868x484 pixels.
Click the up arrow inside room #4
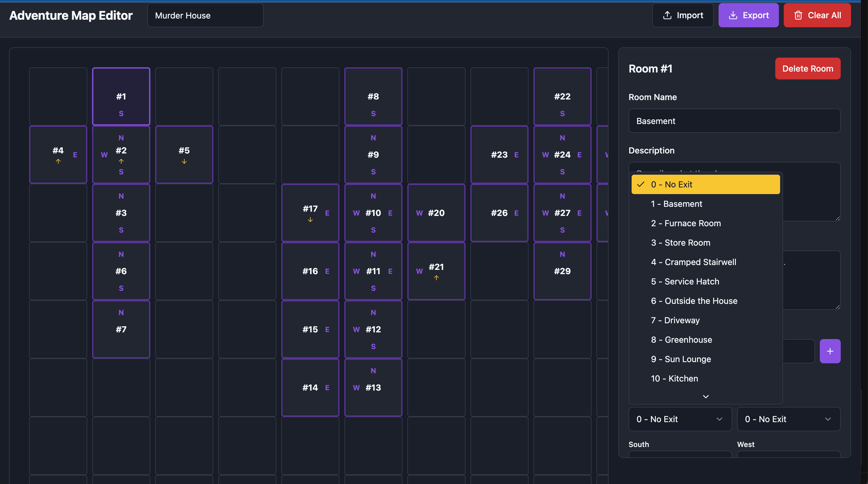[x=58, y=161]
